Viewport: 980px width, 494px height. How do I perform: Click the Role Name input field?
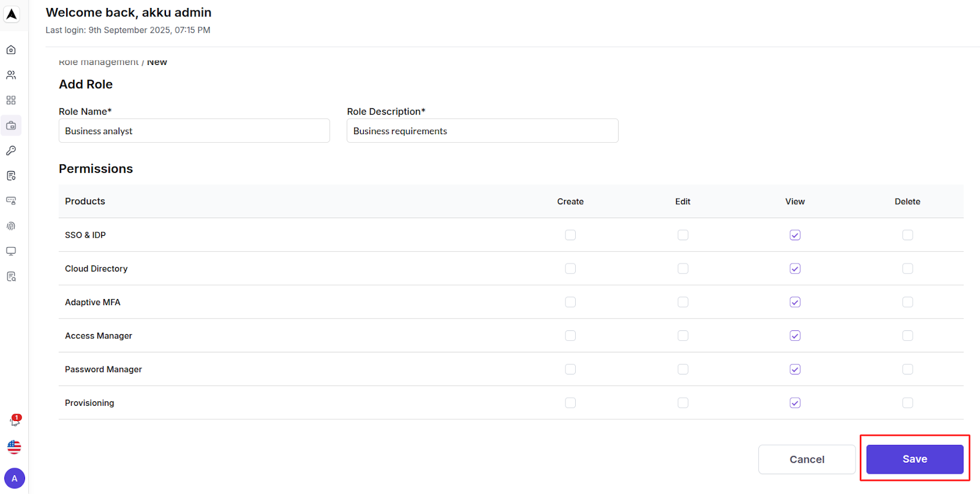pos(194,131)
